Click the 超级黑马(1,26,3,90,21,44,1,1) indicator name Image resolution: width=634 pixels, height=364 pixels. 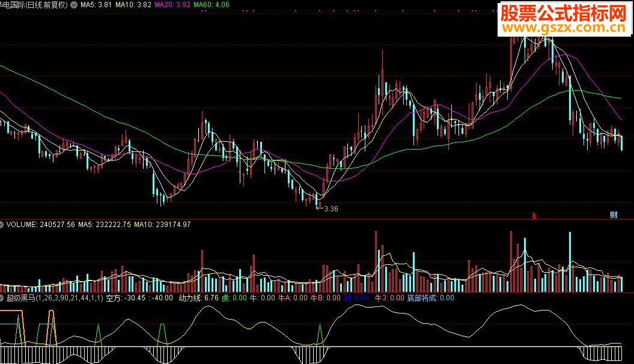[55, 298]
